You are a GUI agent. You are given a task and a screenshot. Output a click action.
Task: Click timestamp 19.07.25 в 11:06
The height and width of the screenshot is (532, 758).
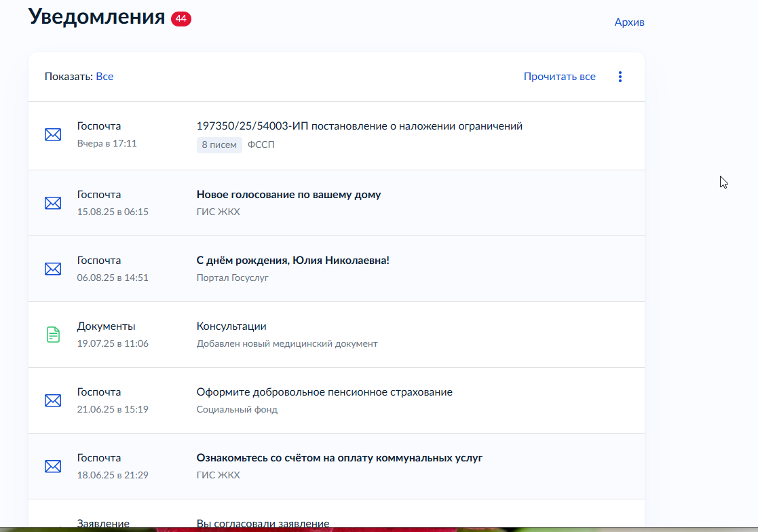pyautogui.click(x=113, y=343)
